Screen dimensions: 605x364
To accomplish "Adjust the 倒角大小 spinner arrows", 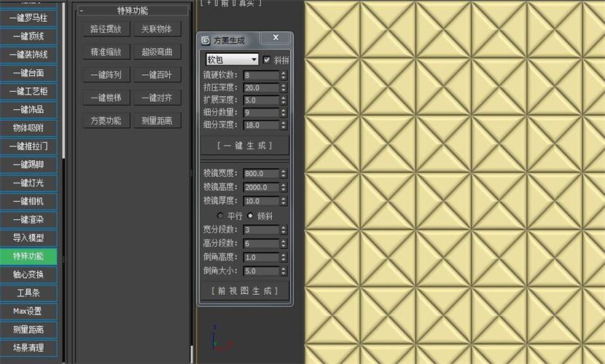I will tap(284, 271).
